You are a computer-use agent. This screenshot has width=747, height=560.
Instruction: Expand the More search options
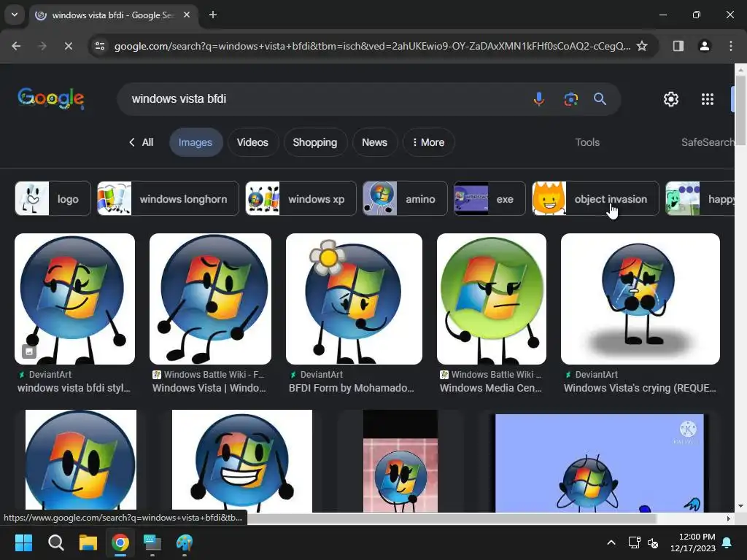428,142
